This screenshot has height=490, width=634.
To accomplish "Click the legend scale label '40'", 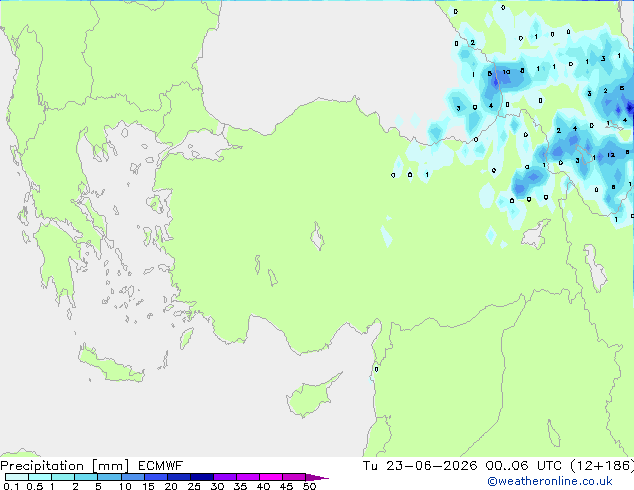I will coord(263,486).
